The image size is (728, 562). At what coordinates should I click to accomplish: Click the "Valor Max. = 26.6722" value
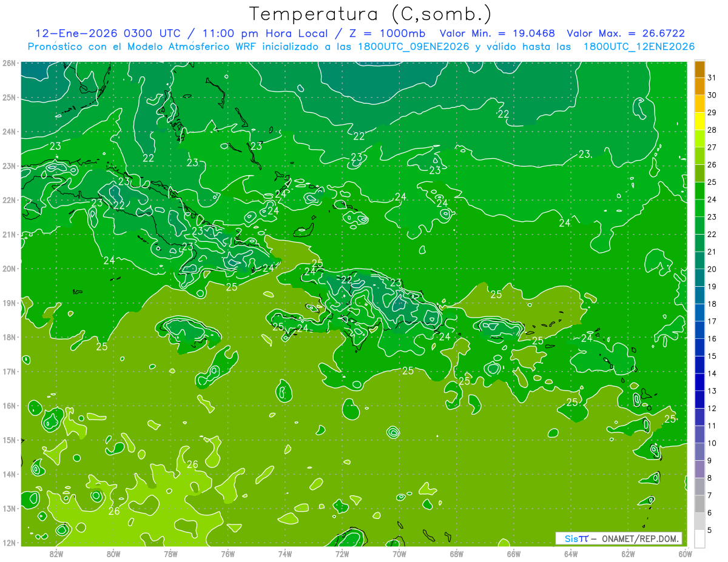(x=625, y=33)
